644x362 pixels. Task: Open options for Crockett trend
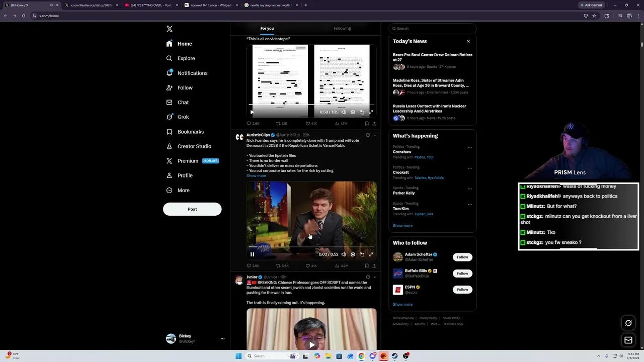pyautogui.click(x=470, y=168)
